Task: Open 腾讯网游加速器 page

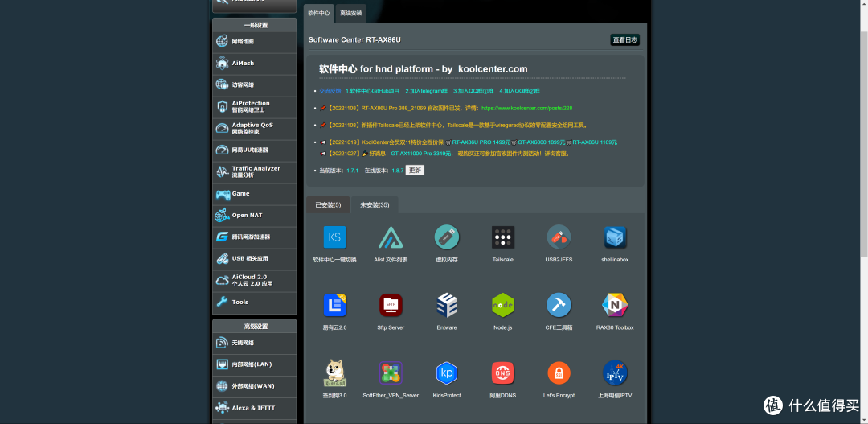Action: coord(255,237)
